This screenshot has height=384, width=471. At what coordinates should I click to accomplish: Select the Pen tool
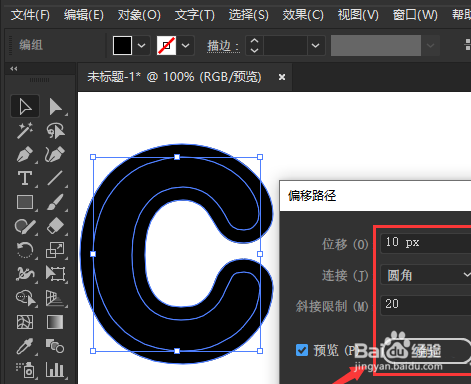click(x=25, y=154)
